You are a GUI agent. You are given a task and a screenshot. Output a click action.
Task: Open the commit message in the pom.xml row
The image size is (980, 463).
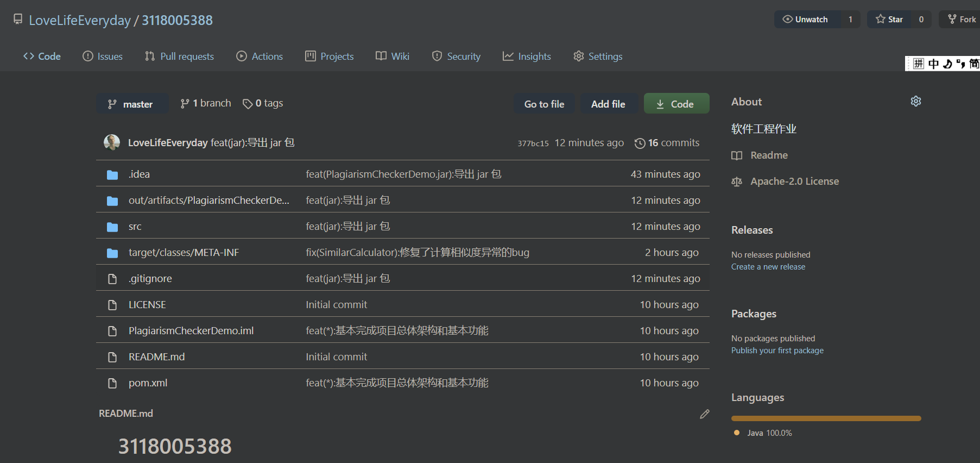click(397, 383)
